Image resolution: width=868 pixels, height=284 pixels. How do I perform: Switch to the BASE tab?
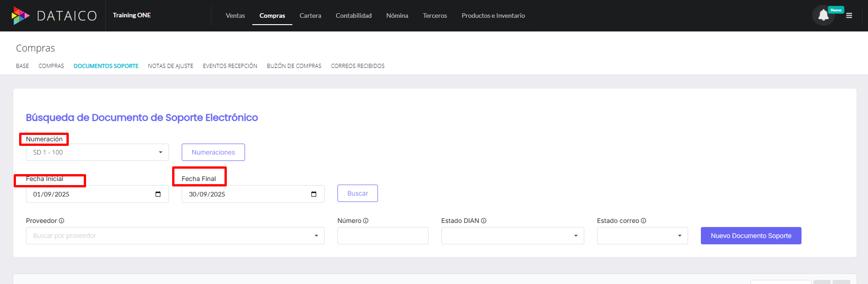click(x=22, y=66)
